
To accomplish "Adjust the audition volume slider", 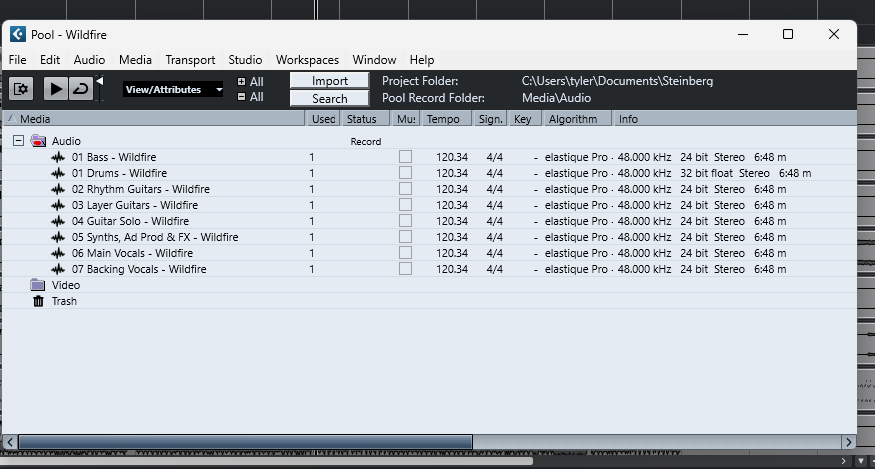I will [100, 89].
